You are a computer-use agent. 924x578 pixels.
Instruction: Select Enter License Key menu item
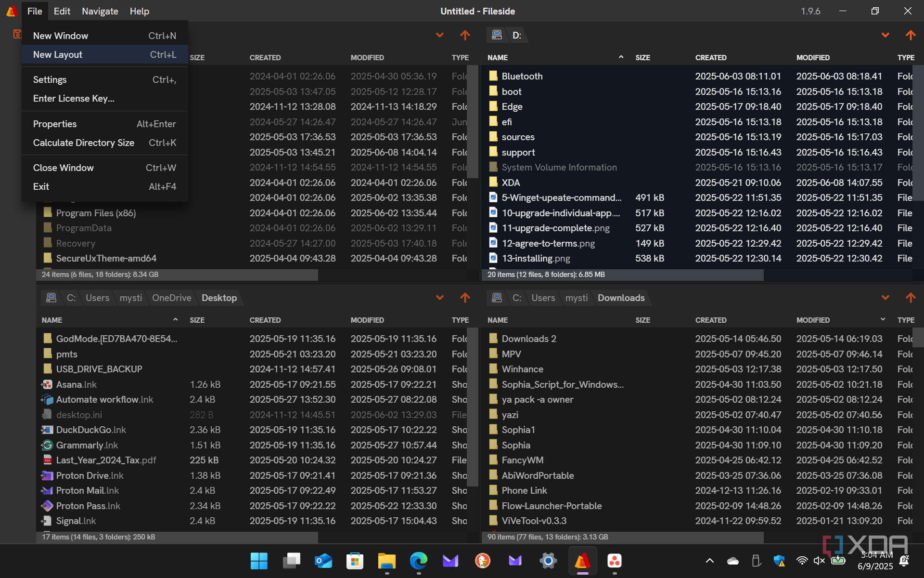105,98
